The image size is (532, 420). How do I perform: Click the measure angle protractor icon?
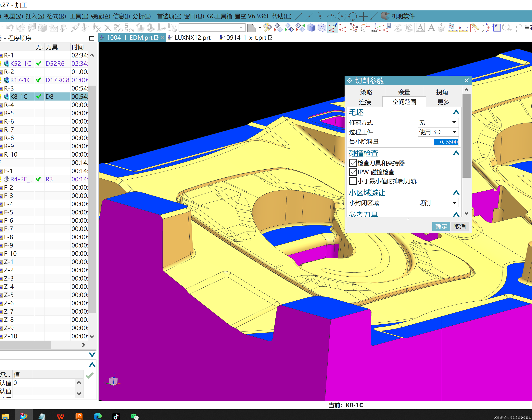[x=475, y=28]
